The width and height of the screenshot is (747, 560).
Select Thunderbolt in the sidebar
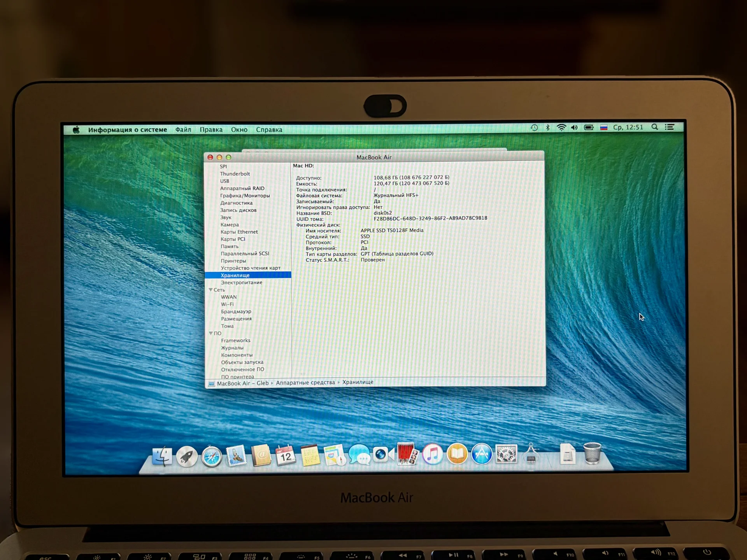point(235,174)
